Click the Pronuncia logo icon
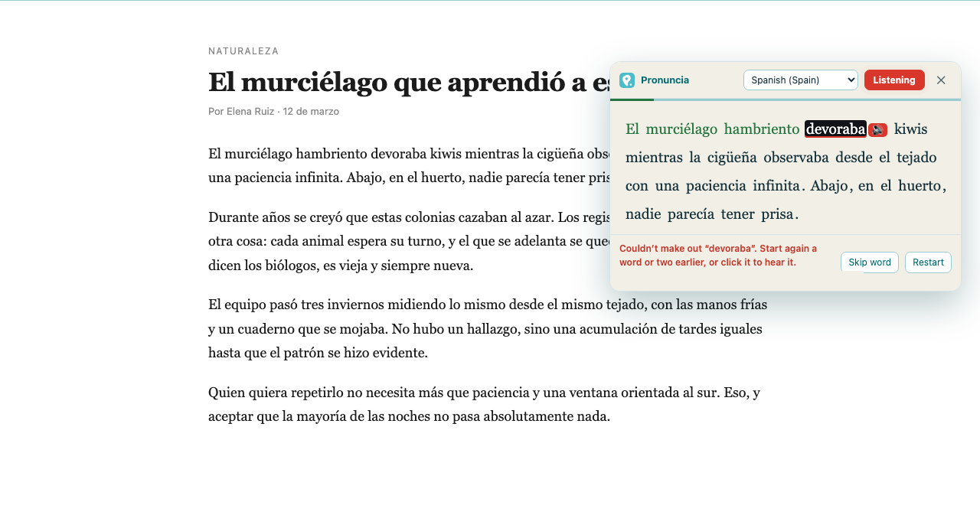Viewport: 980px width, 528px height. point(627,80)
